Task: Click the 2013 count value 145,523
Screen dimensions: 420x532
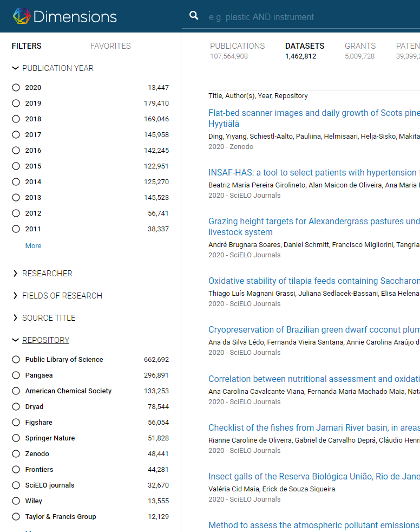Action: click(x=156, y=197)
